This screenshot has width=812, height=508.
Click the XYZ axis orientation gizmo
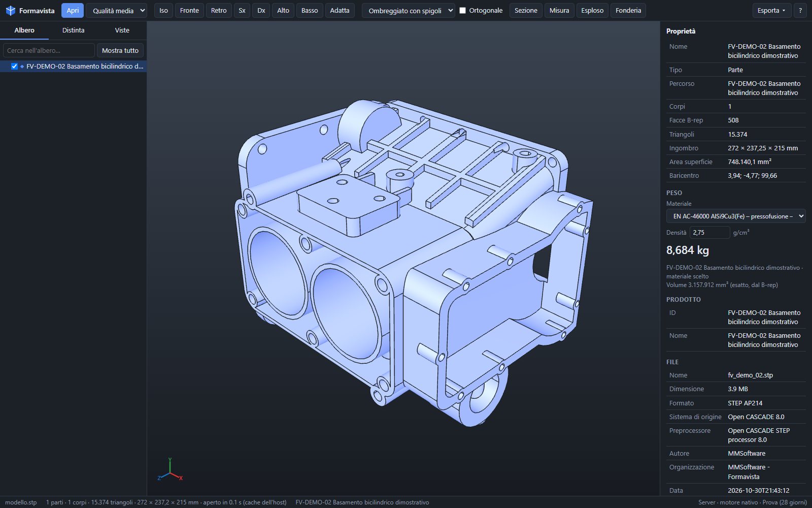[x=170, y=470]
